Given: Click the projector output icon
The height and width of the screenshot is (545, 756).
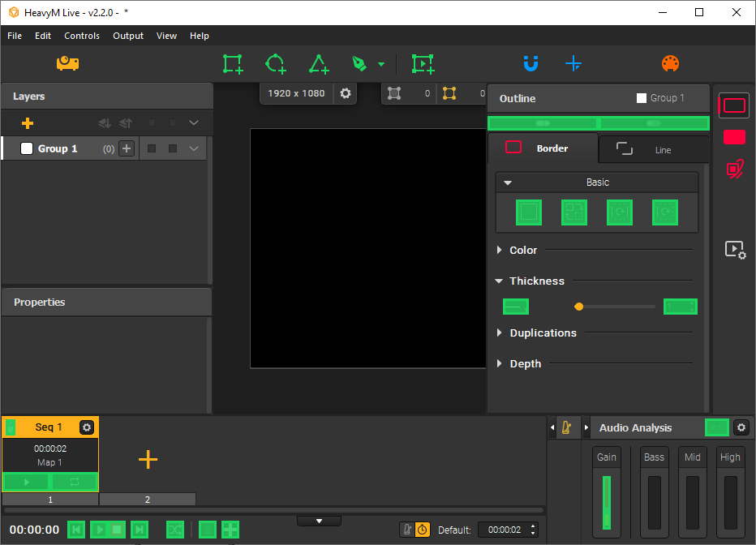Looking at the screenshot, I should 67,63.
